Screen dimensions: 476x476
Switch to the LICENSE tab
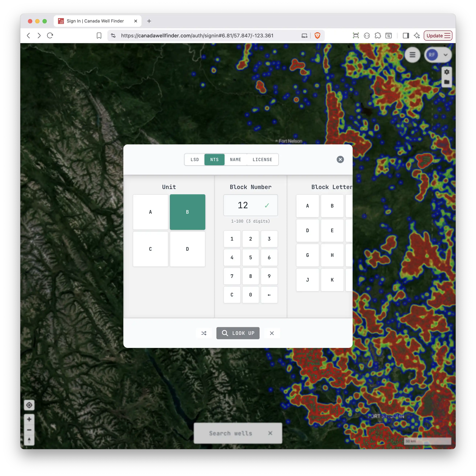(262, 159)
